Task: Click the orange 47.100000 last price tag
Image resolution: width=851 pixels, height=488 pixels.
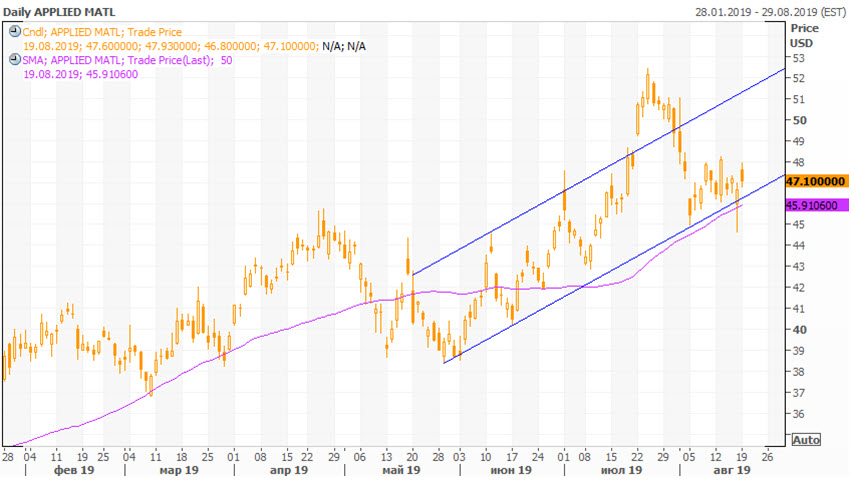Action: pyautogui.click(x=817, y=183)
